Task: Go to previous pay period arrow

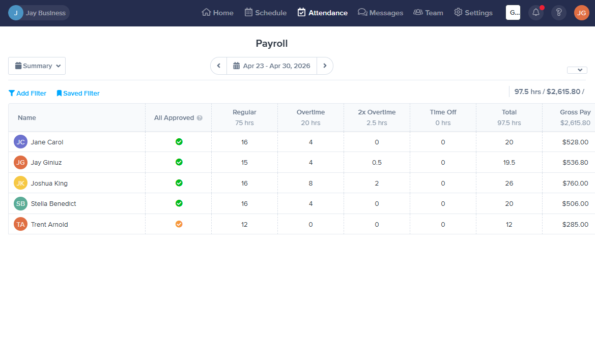Action: 218,66
